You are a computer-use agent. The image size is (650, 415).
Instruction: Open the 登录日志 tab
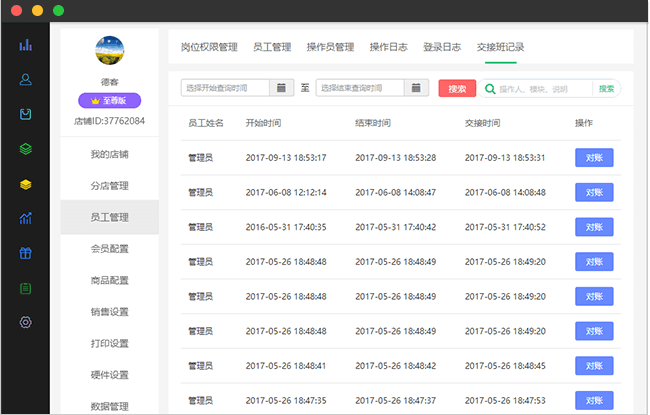[x=442, y=47]
